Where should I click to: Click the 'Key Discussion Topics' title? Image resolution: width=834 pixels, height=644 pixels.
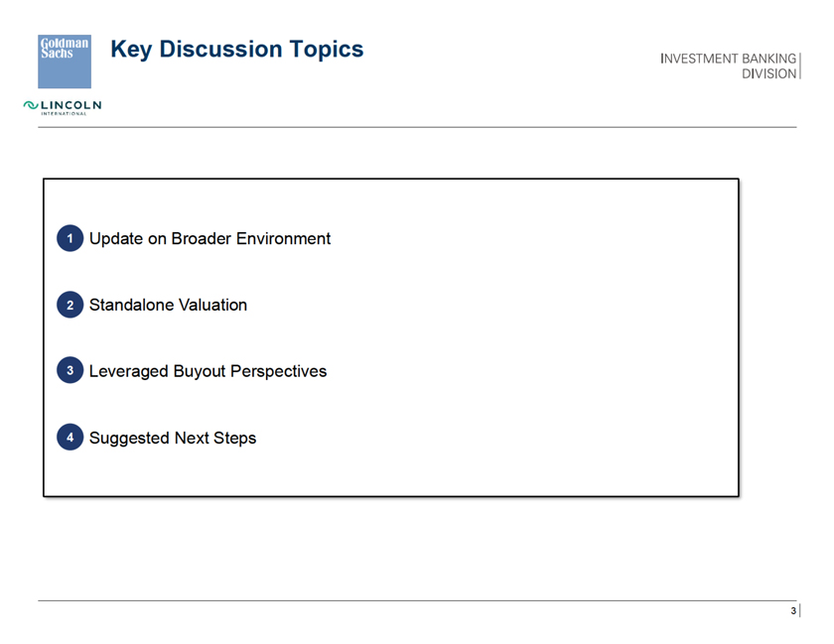click(x=237, y=49)
